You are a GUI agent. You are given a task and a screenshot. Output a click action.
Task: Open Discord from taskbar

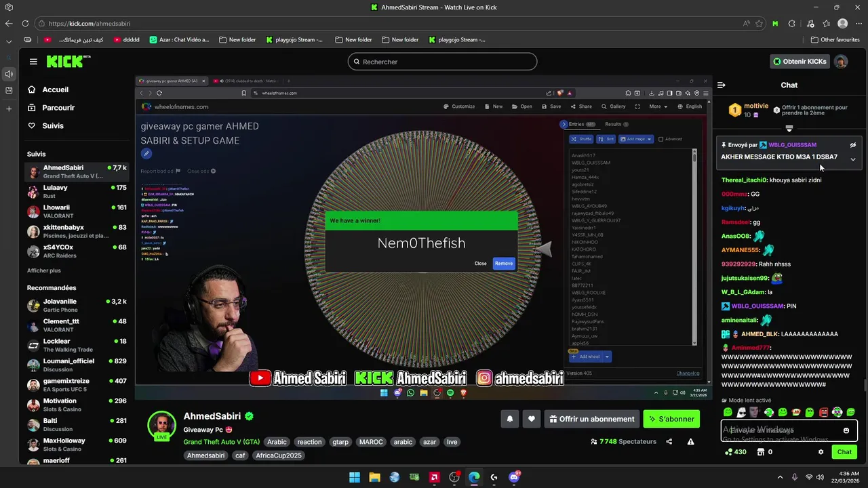point(514,477)
